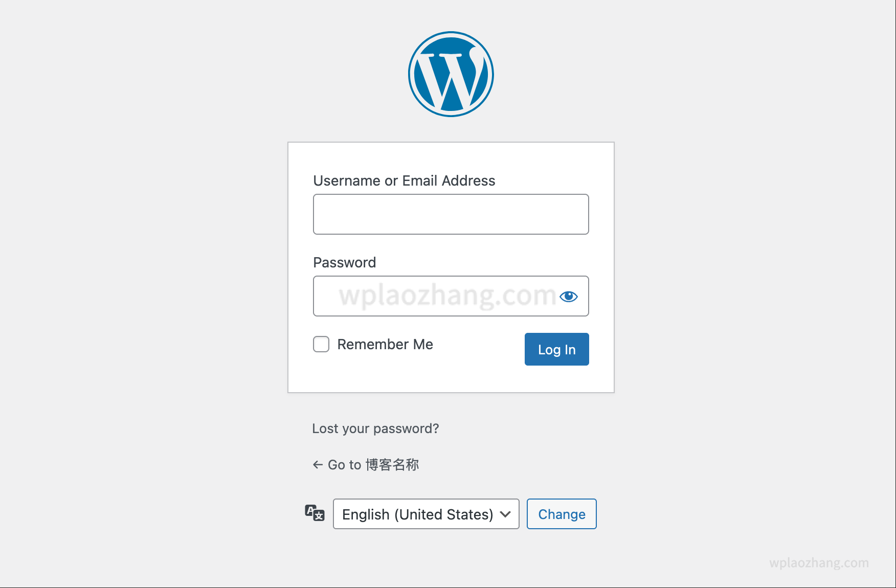Click the Username or Email Address label
This screenshot has width=896, height=588.
coord(404,181)
